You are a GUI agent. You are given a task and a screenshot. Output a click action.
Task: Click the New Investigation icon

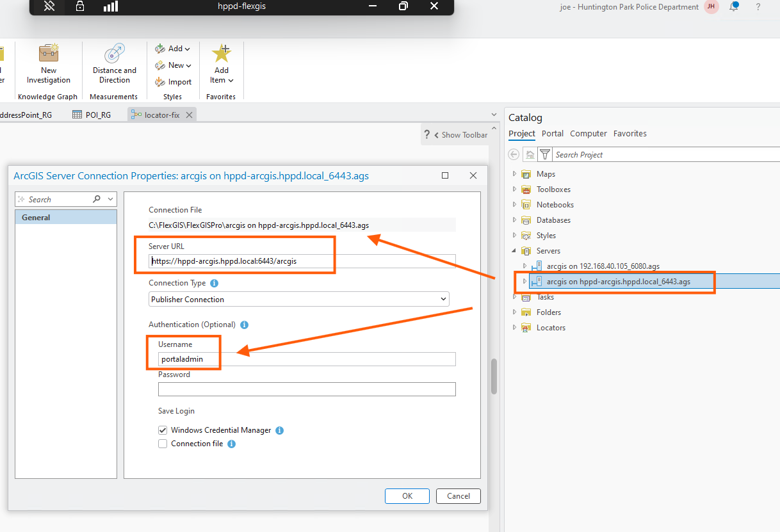49,54
